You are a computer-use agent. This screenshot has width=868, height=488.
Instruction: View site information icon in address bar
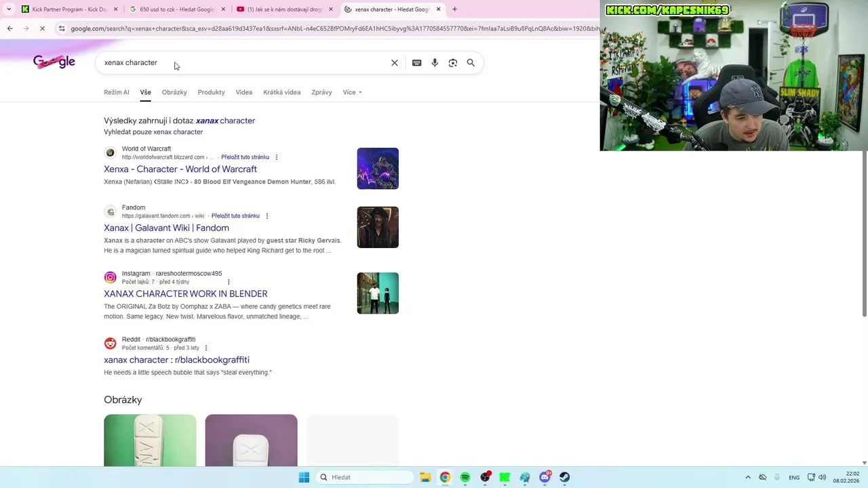point(62,28)
